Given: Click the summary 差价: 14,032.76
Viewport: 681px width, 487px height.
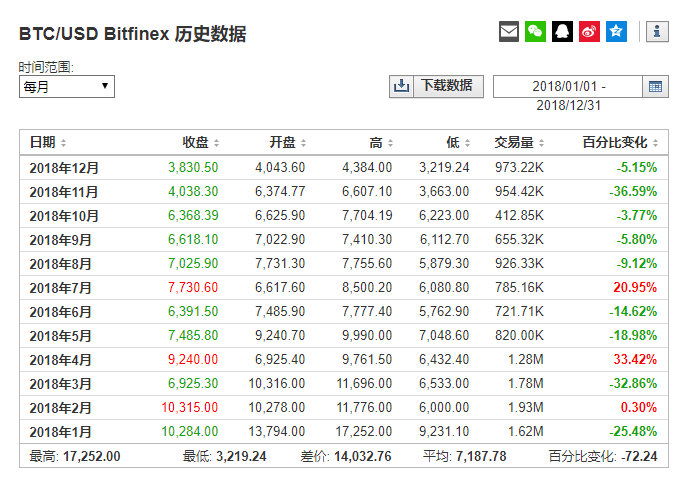Looking at the screenshot, I should pyautogui.click(x=346, y=456).
